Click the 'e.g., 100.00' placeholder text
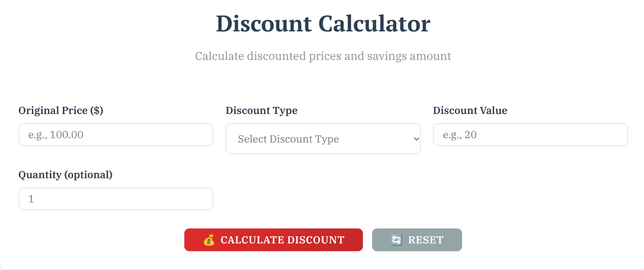Screen dimensions: 644x270 tap(56, 135)
